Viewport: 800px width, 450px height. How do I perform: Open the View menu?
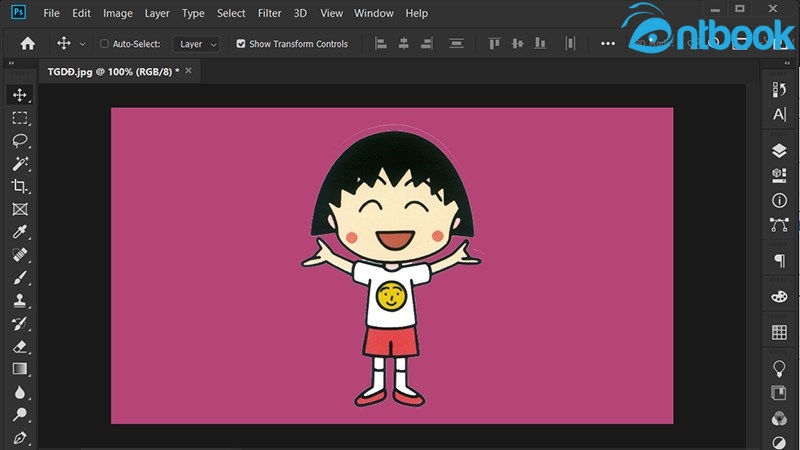coord(331,13)
